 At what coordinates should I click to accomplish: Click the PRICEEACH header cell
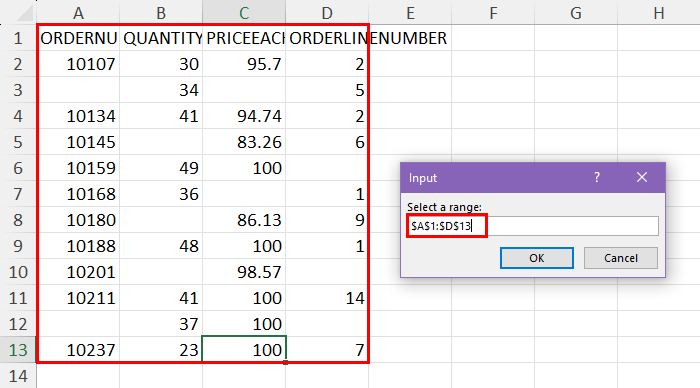(244, 38)
